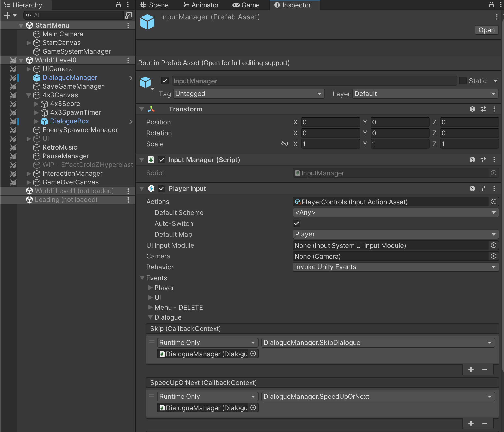Open the Behavior dropdown
This screenshot has height=432, width=504.
(x=396, y=267)
